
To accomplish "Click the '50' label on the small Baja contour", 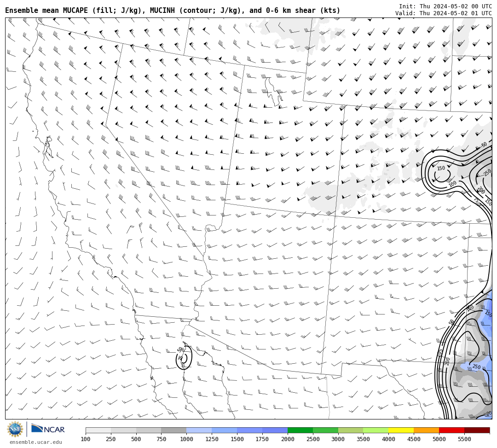I will click(180, 350).
